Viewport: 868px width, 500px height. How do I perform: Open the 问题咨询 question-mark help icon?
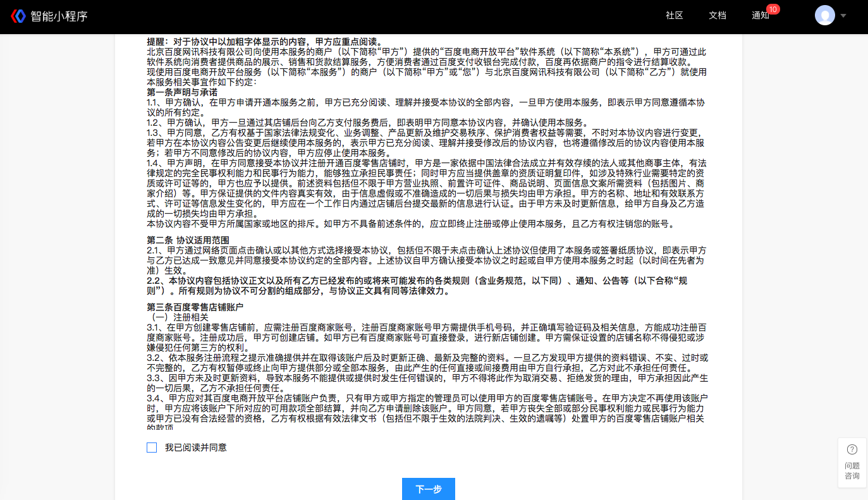coord(852,449)
